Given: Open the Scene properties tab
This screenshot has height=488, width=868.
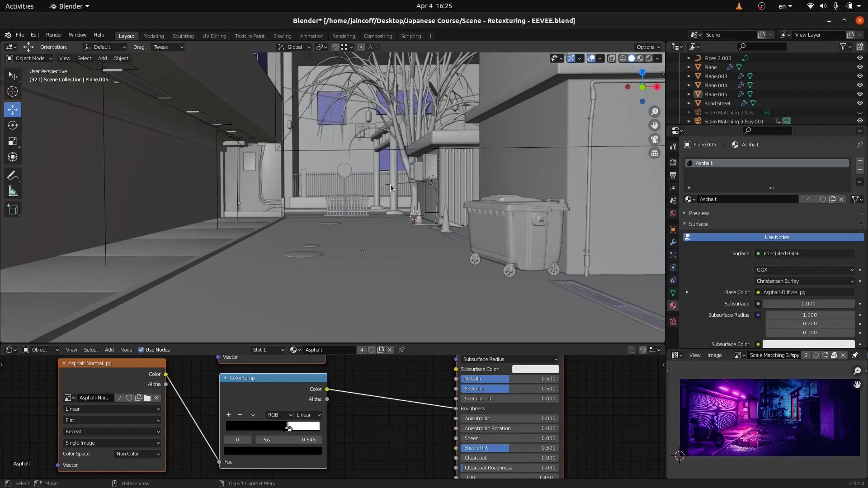Looking at the screenshot, I should pyautogui.click(x=673, y=201).
